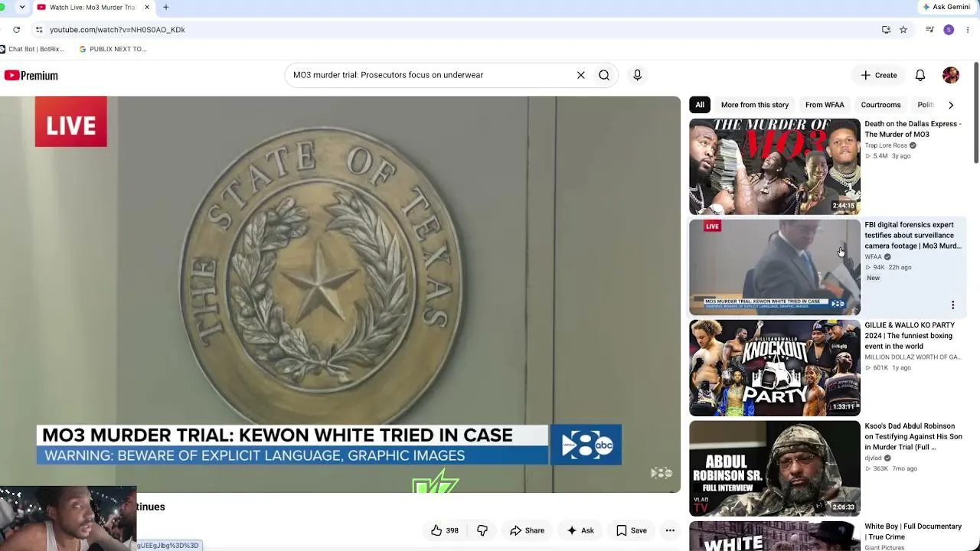Open the tab search dropdown arrow
The image size is (980, 551).
21,7
